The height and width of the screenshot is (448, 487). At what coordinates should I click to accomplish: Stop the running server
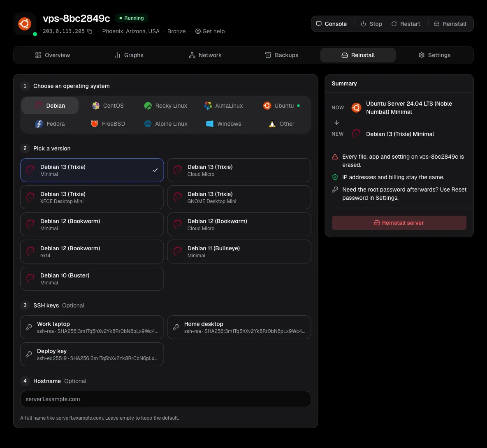pos(371,24)
